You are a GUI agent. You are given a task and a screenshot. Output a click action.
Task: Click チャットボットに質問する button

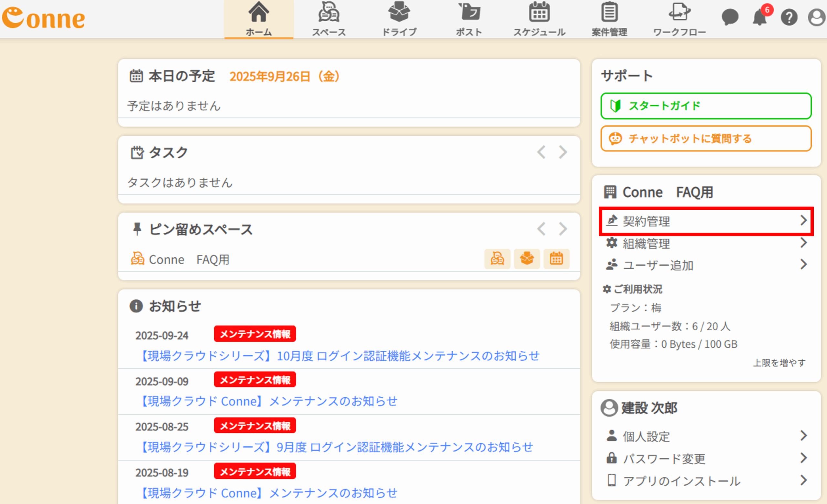click(x=706, y=139)
